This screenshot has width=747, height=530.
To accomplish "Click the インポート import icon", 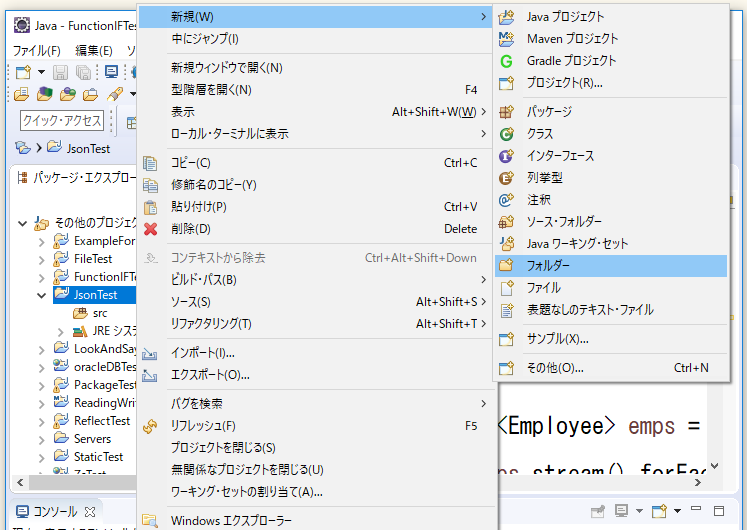I will point(150,353).
